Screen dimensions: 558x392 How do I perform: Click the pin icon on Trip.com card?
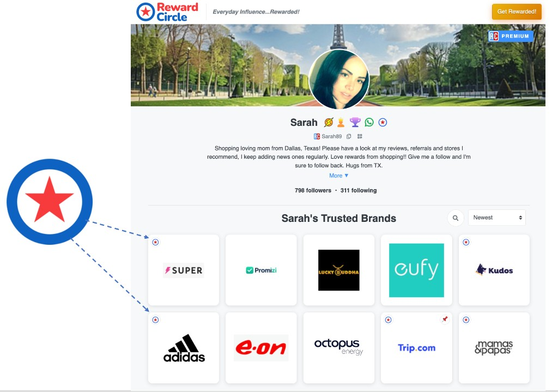[445, 319]
